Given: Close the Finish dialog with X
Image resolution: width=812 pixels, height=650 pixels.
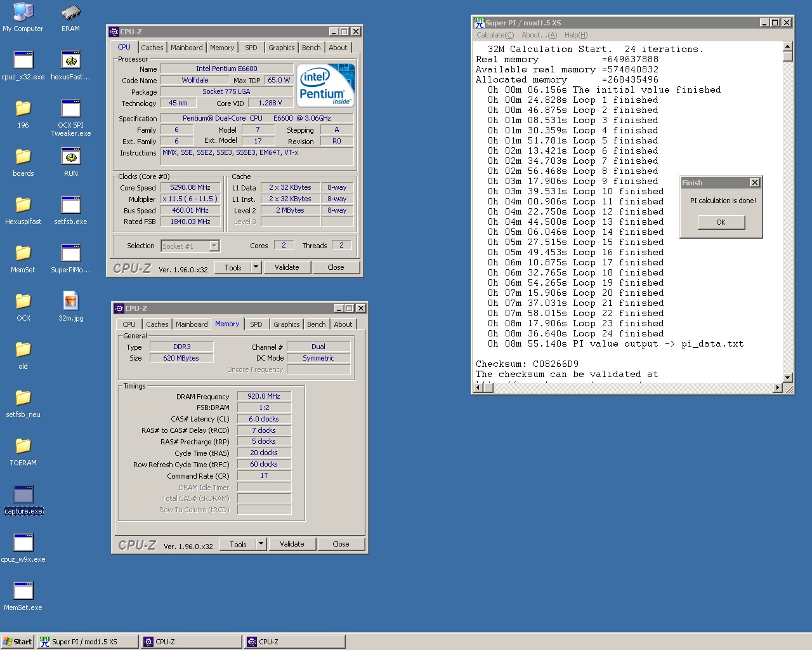Looking at the screenshot, I should point(754,183).
